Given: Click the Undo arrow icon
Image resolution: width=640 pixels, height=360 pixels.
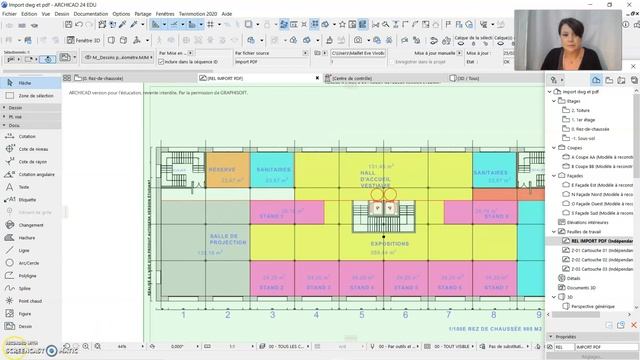Looking at the screenshot, I should click(x=79, y=25).
